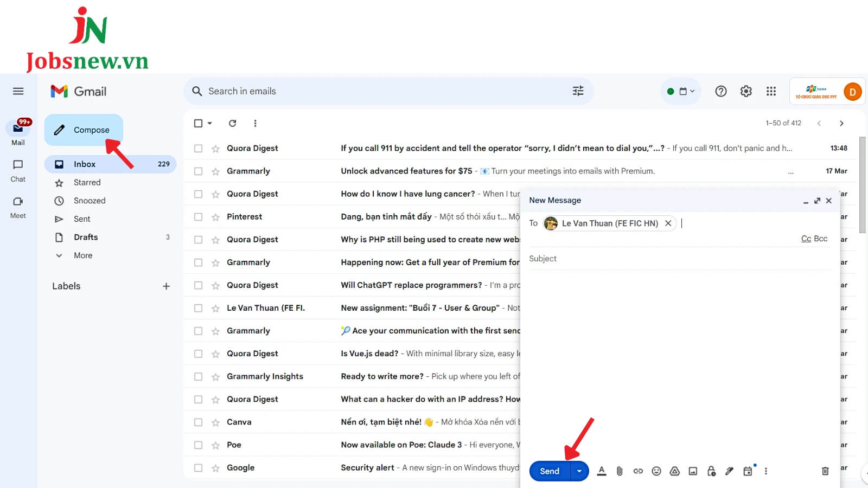
Task: Select checkbox for Pinterest email
Action: [x=199, y=217]
